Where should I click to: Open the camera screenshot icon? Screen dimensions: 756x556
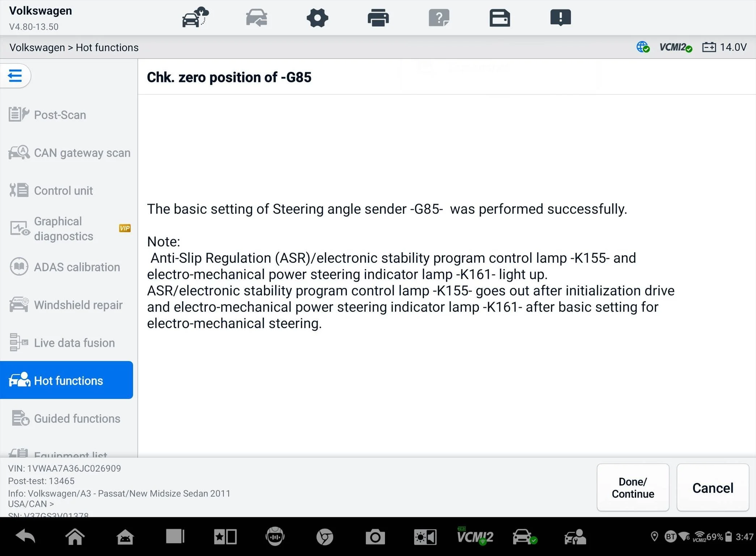(x=375, y=537)
